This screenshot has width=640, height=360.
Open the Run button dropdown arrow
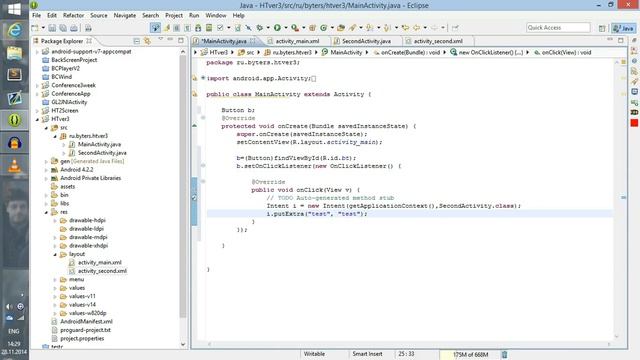[x=286, y=28]
